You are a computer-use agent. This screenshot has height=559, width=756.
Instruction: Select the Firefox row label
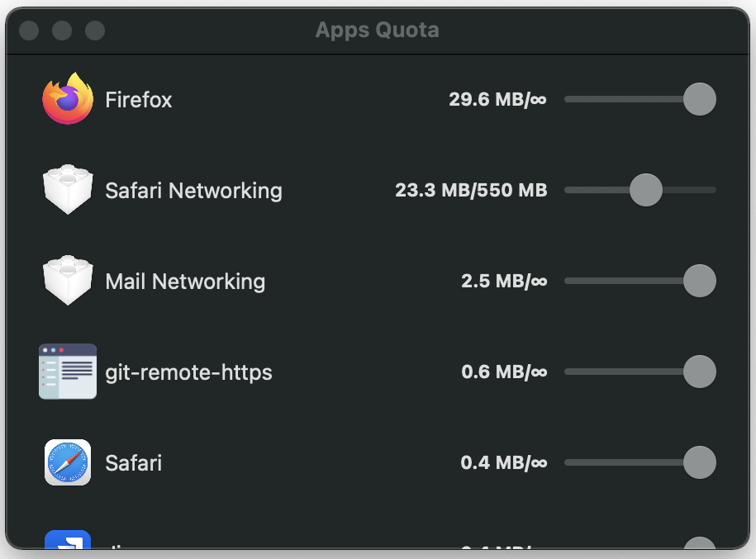tap(138, 100)
